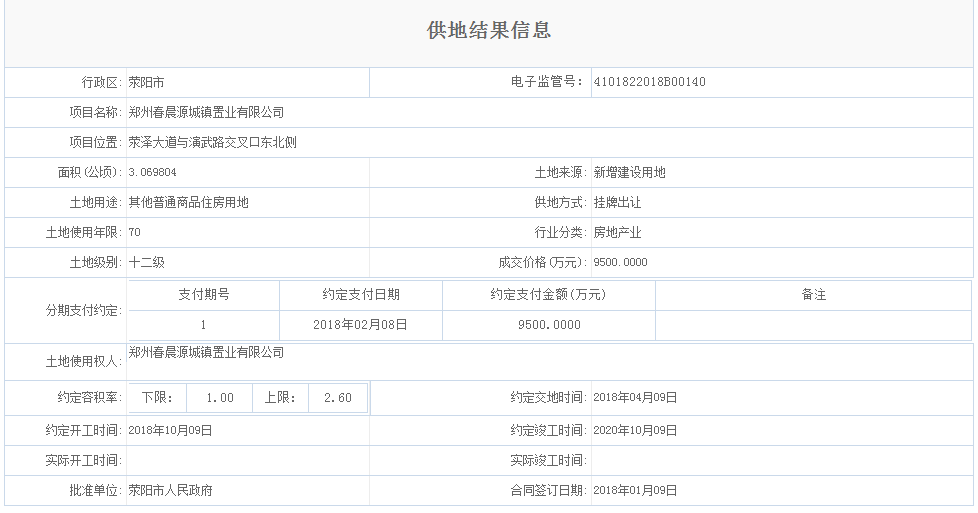Select the plot ratio lower limit 1.00

pos(220,398)
